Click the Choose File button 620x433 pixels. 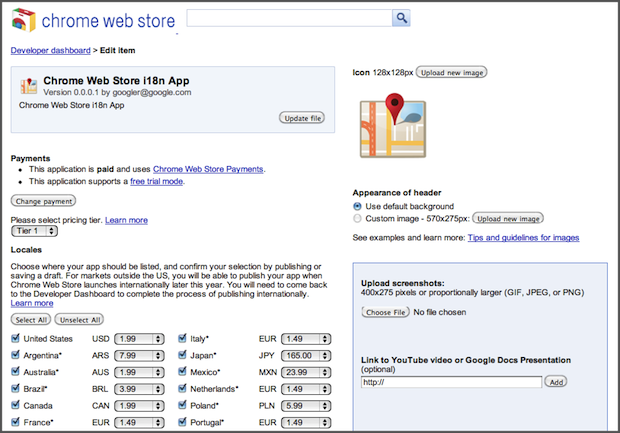tap(386, 312)
